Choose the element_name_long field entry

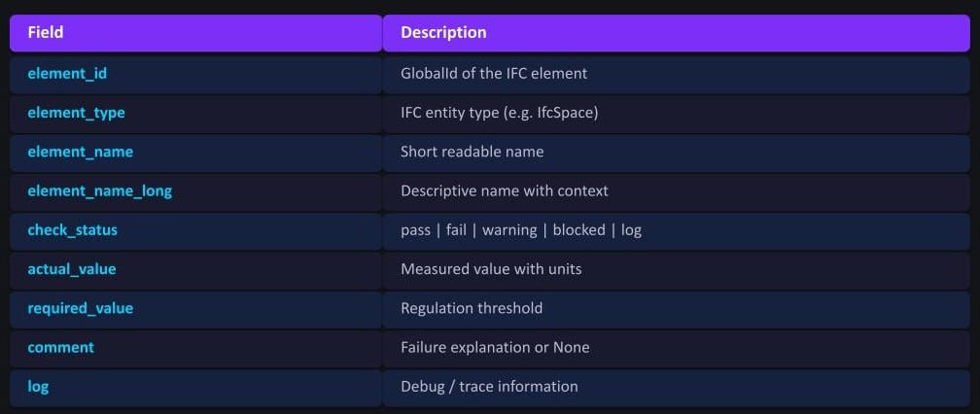[x=99, y=190]
